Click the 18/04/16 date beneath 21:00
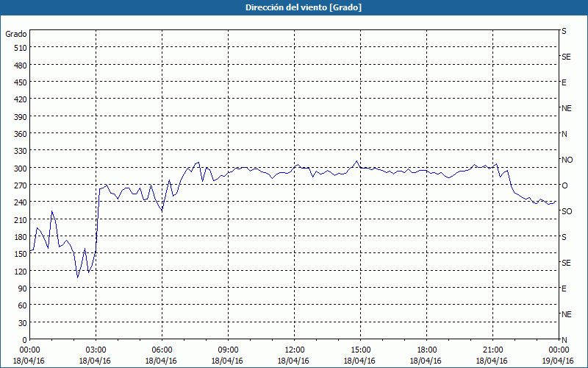 point(492,361)
